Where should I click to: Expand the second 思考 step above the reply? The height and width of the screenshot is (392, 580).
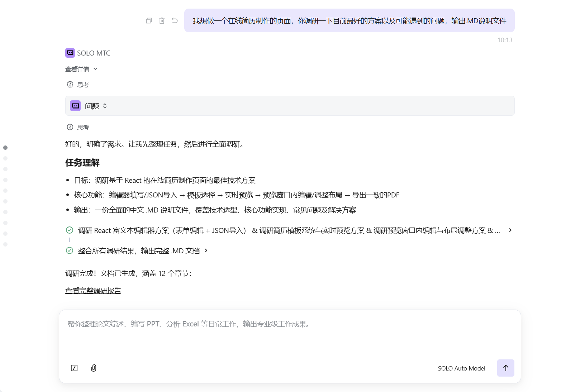click(x=78, y=127)
